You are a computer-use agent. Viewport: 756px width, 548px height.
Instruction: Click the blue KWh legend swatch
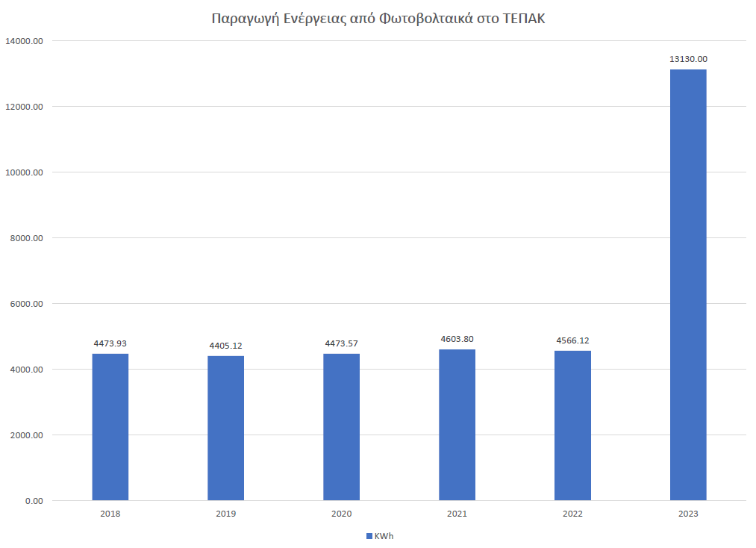369,536
